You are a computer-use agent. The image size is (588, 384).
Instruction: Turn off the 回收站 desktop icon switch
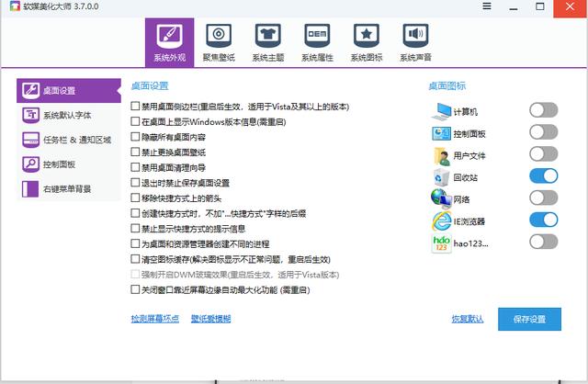point(543,176)
